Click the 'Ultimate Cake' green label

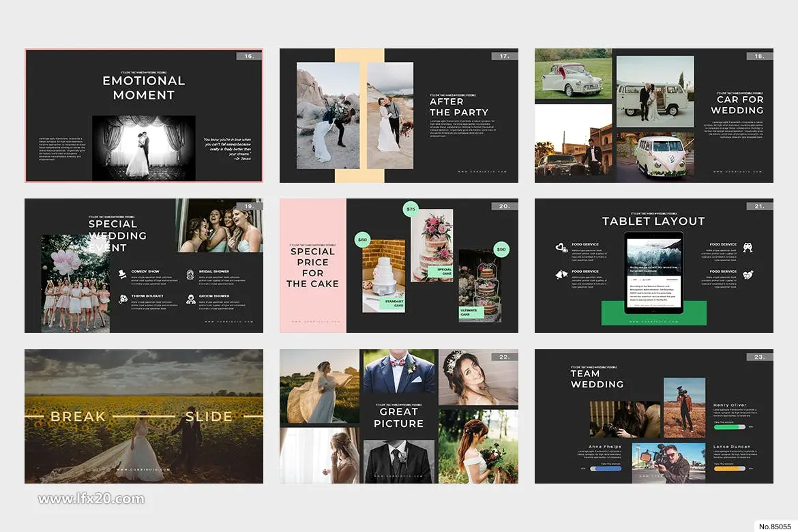point(471,312)
